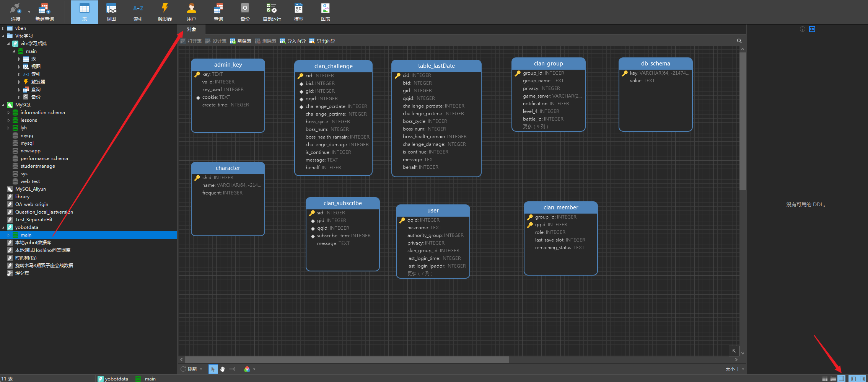Activate the pointer selection tool in ER toolbar
Image resolution: width=868 pixels, height=382 pixels.
[x=213, y=369]
